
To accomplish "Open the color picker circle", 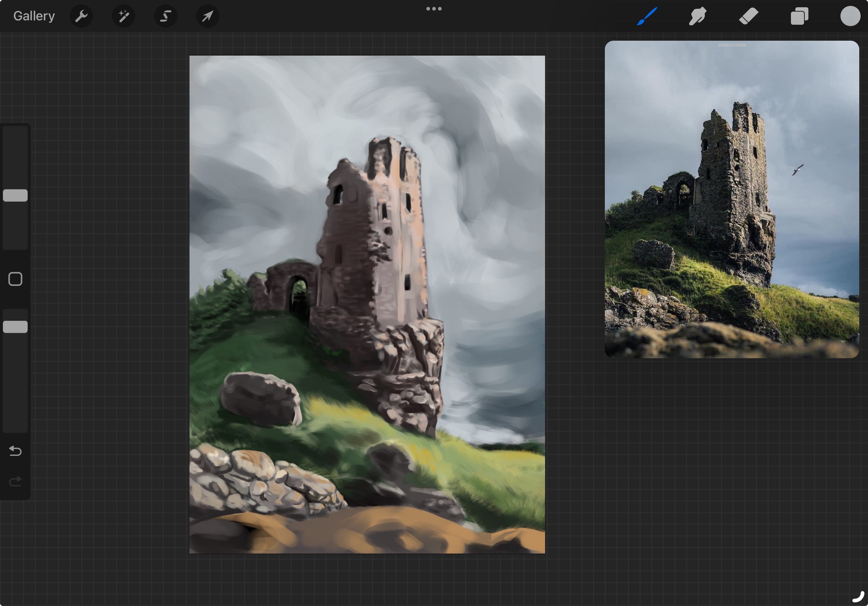I will tap(850, 16).
